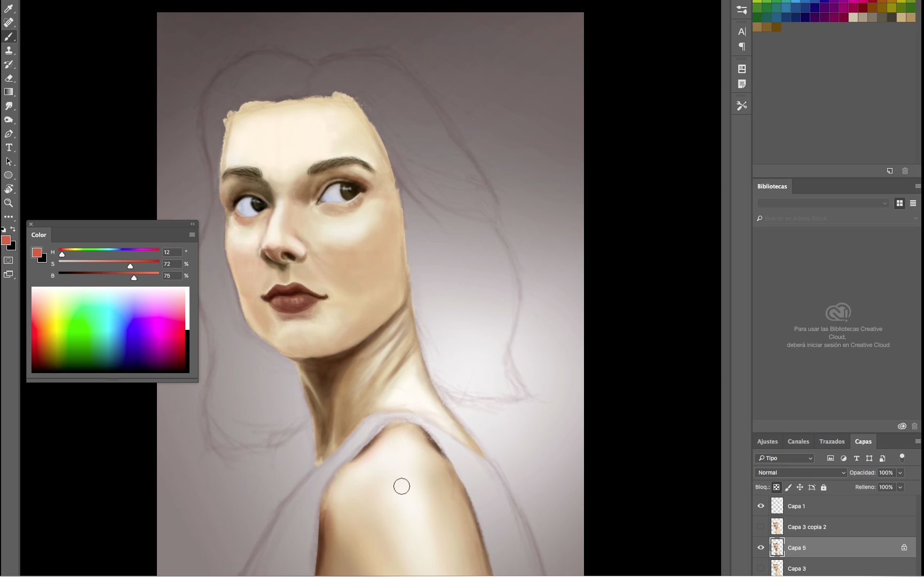Hide the Capa 5 layer
Image resolution: width=924 pixels, height=577 pixels.
(761, 547)
